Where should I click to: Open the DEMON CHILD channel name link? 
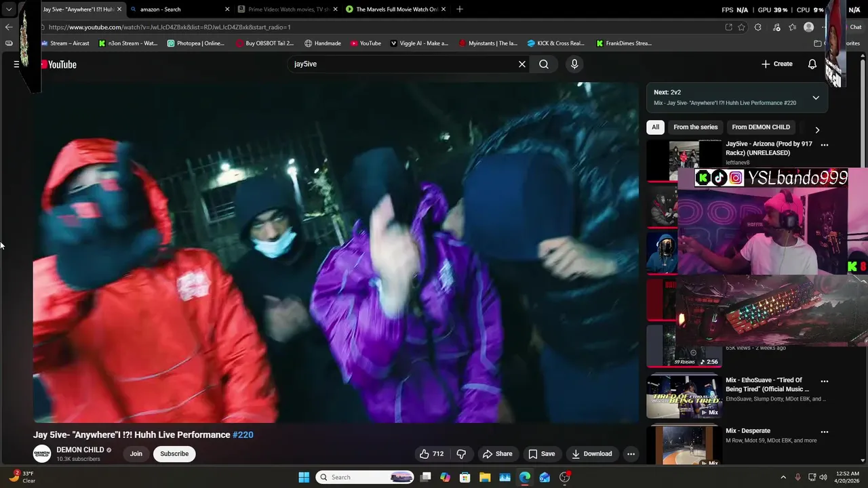point(80,450)
